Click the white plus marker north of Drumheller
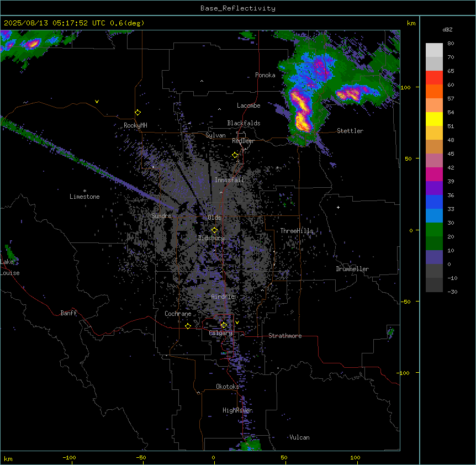Screen dimensions: 476x465 click(x=338, y=207)
